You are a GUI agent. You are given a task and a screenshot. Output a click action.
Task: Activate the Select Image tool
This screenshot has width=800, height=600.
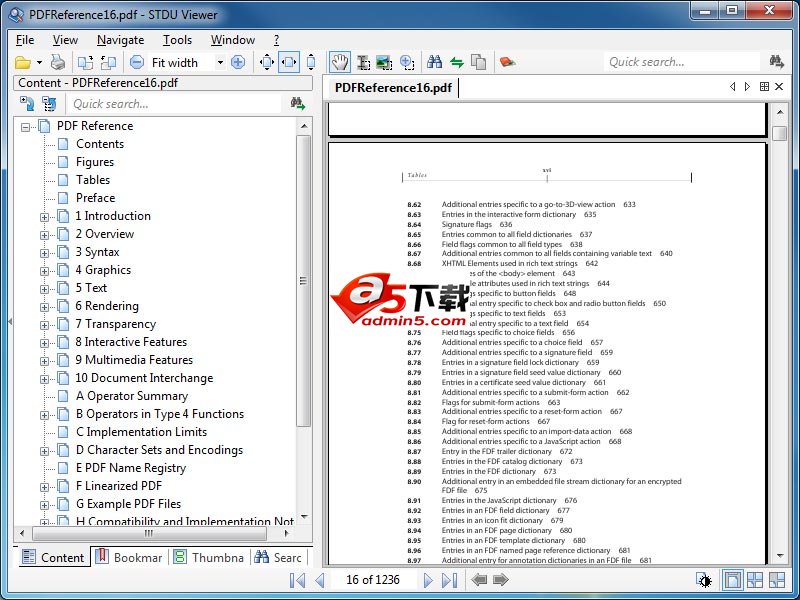click(384, 63)
